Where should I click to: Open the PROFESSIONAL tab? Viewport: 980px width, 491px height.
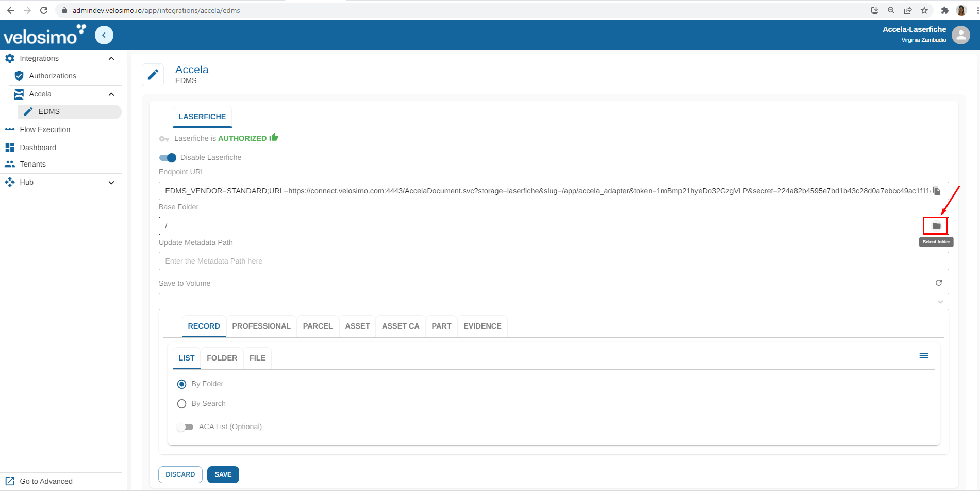click(x=261, y=326)
